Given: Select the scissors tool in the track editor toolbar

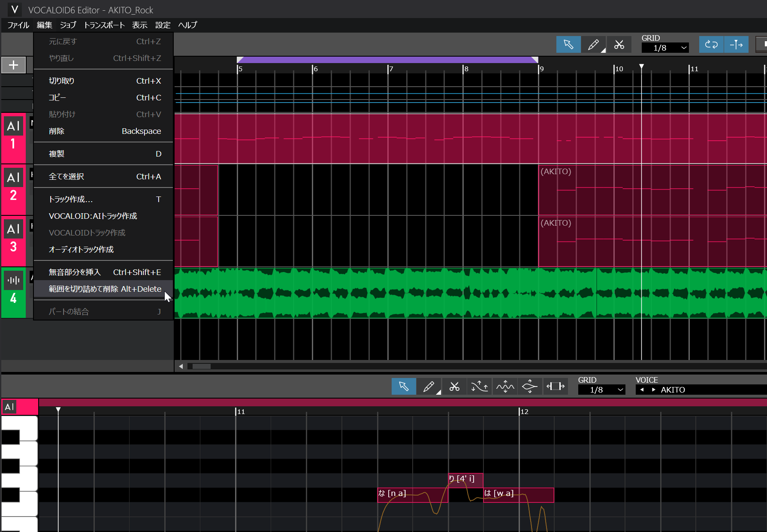Looking at the screenshot, I should point(619,45).
